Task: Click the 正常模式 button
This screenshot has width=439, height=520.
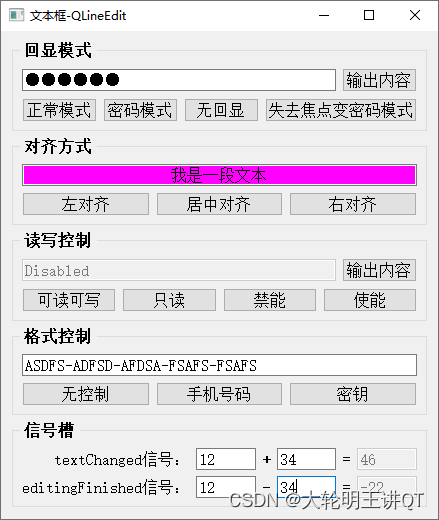Action: [59, 110]
